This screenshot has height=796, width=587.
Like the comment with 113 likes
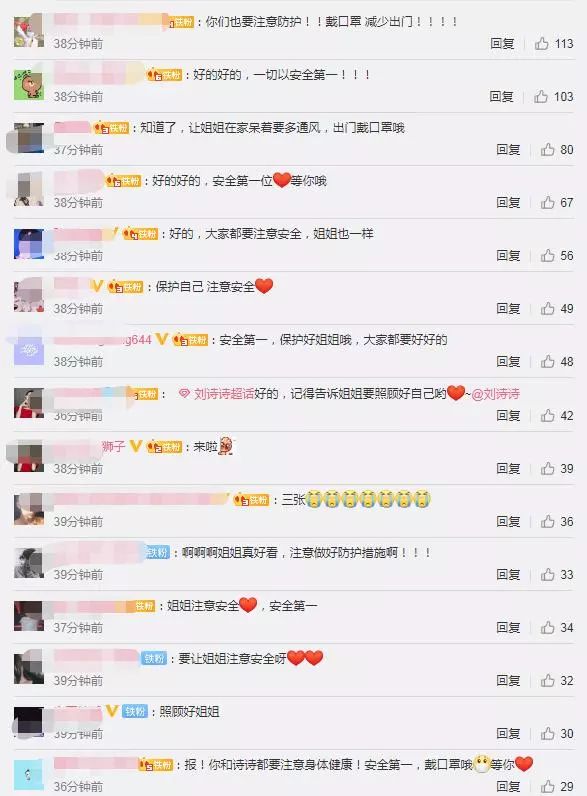click(542, 44)
